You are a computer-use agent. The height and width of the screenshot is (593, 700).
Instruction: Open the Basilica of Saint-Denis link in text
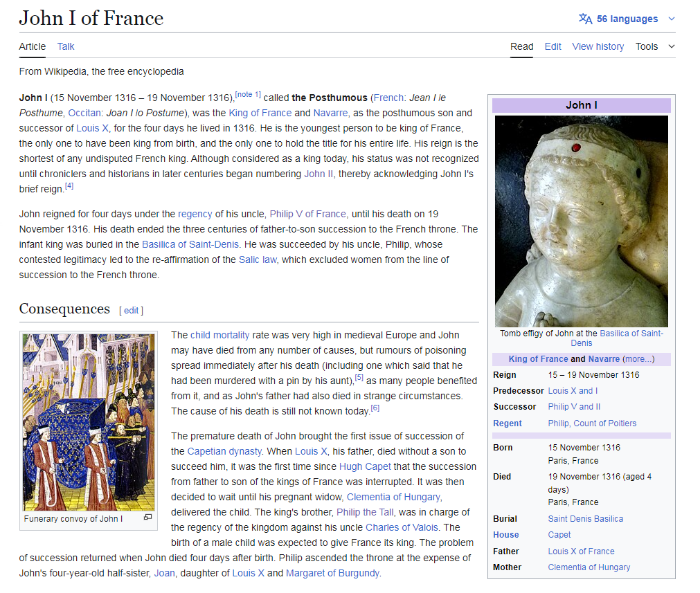(x=190, y=244)
